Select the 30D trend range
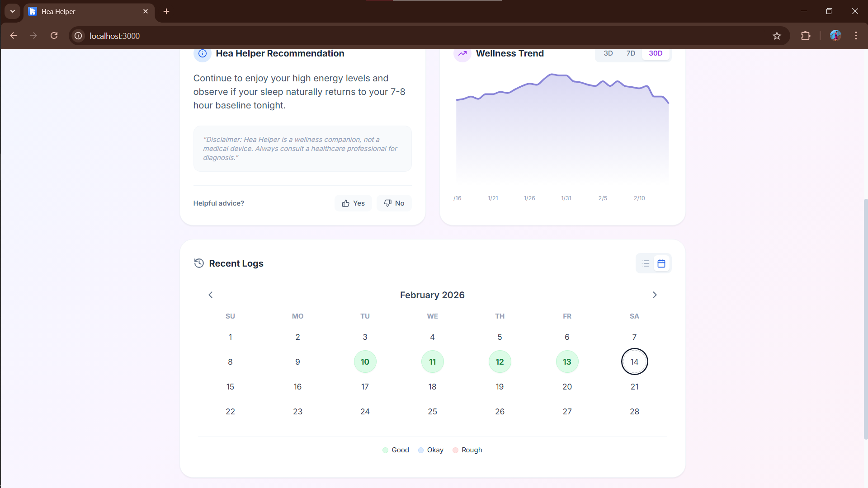This screenshot has height=488, width=868. tap(656, 53)
